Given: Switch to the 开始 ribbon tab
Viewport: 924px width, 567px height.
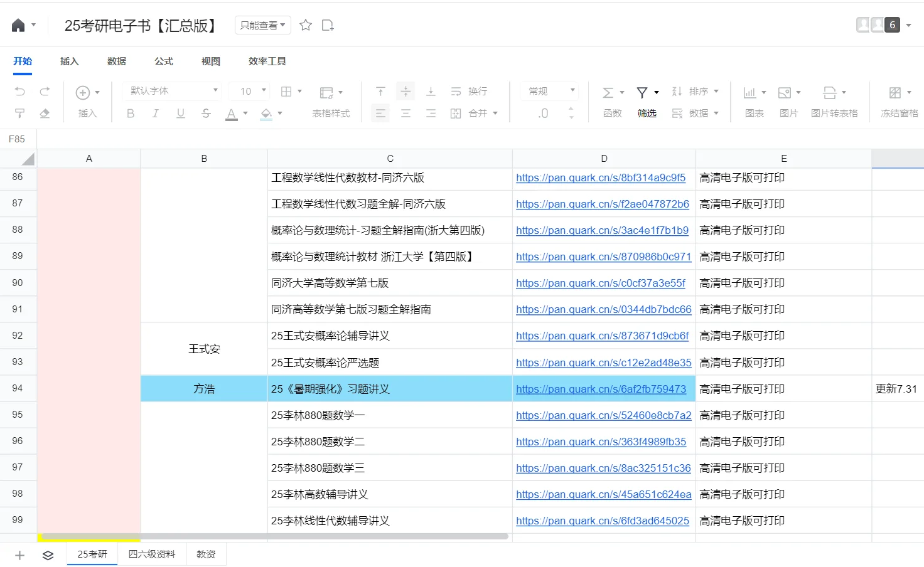Looking at the screenshot, I should click(x=23, y=61).
